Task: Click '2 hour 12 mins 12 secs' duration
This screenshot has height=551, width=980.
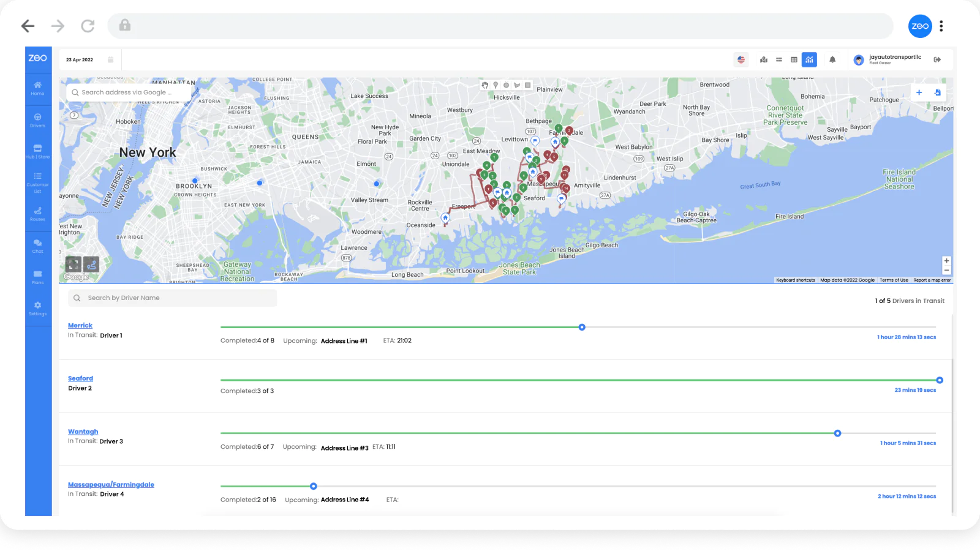Action: 907,497
